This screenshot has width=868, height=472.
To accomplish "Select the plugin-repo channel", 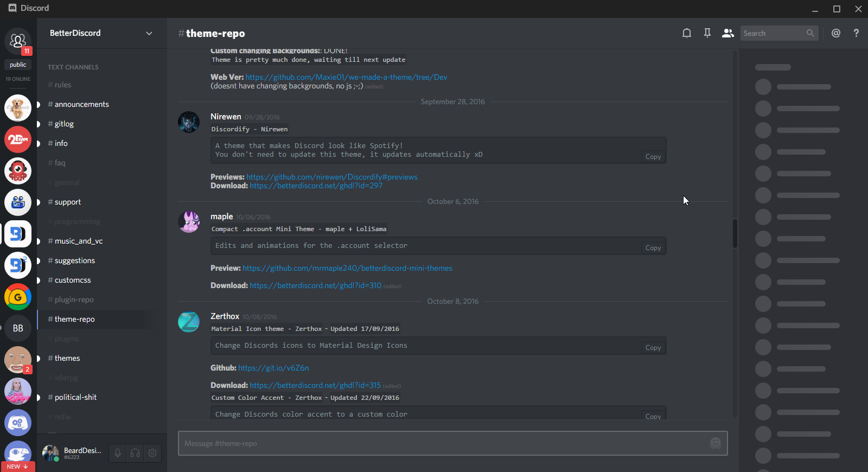I will click(x=102, y=299).
